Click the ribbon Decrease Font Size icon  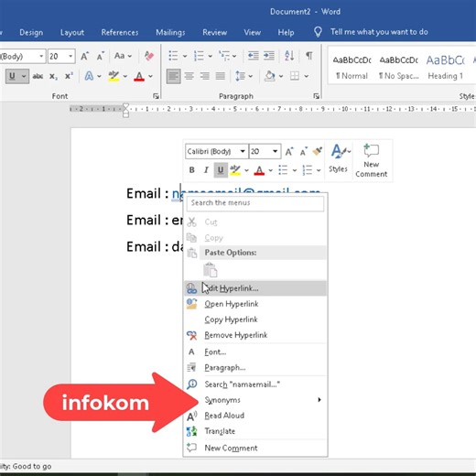point(101,56)
